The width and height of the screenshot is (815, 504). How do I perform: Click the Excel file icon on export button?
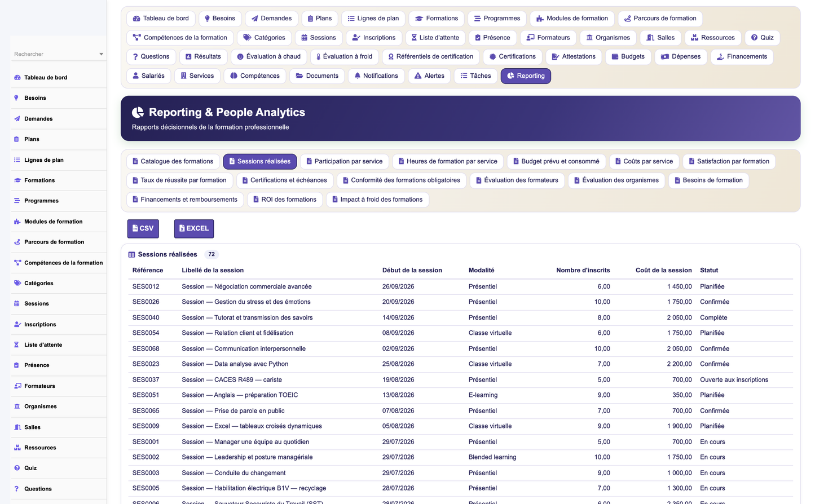click(x=182, y=228)
